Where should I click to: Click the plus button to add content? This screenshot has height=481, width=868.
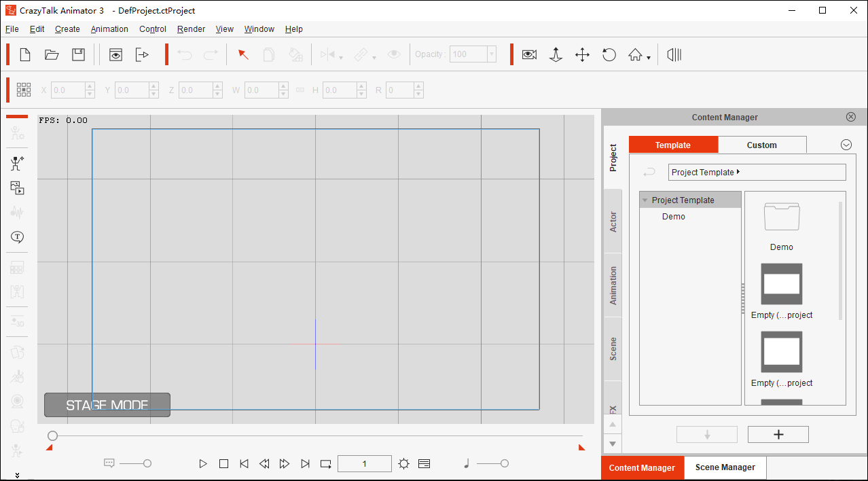click(x=778, y=435)
